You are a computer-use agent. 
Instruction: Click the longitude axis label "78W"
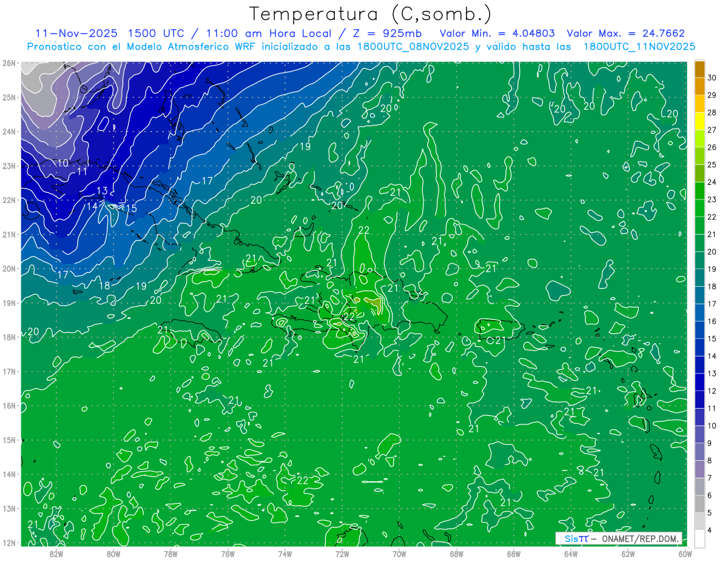pos(170,554)
